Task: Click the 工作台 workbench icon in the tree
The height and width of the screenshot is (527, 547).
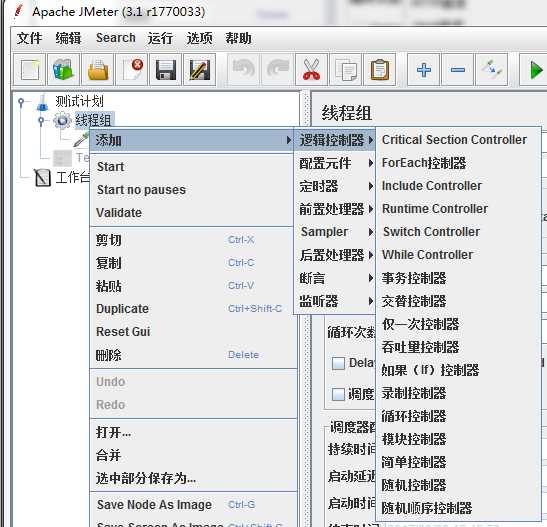Action: [43, 177]
